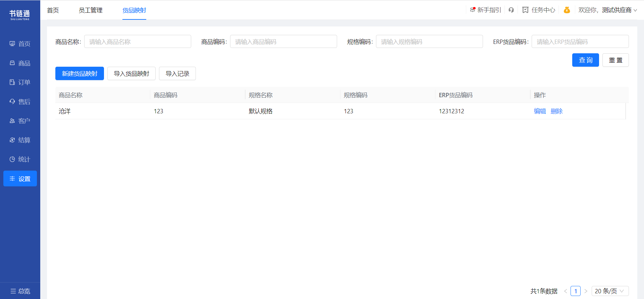Open 导入记录
The height and width of the screenshot is (299, 644).
click(177, 73)
